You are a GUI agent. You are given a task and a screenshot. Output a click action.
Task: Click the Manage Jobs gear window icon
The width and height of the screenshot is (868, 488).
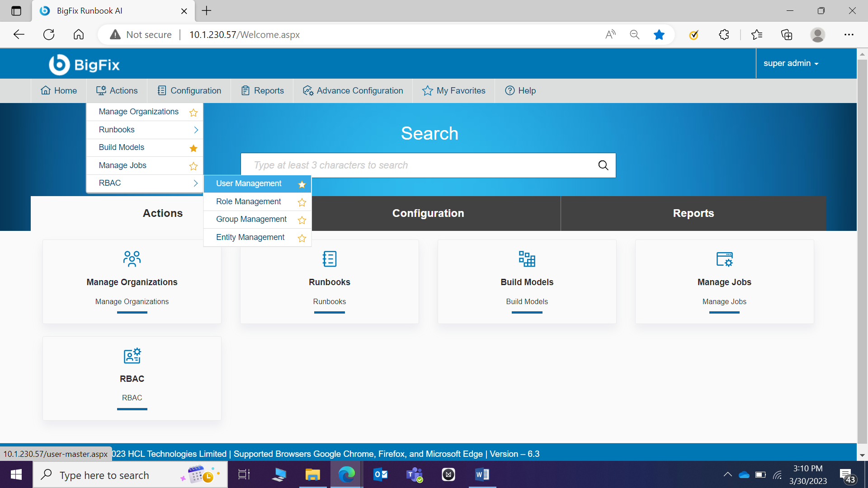tap(724, 259)
